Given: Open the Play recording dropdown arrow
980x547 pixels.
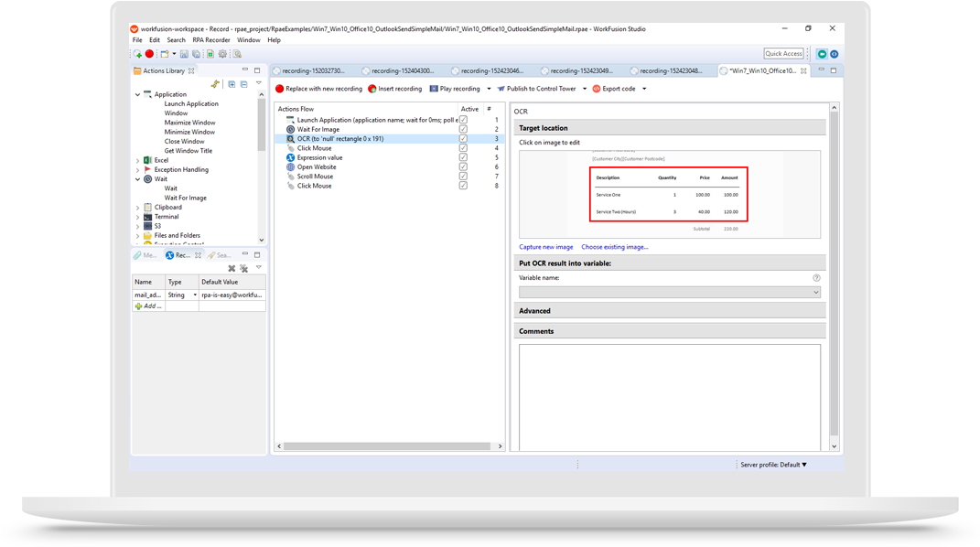Looking at the screenshot, I should (489, 89).
